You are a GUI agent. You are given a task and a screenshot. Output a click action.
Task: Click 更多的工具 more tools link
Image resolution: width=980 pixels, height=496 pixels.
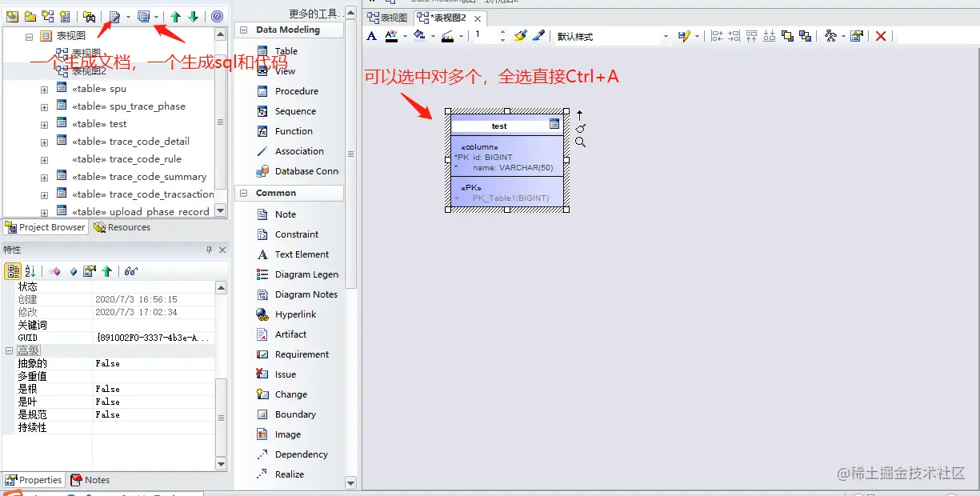click(x=314, y=14)
